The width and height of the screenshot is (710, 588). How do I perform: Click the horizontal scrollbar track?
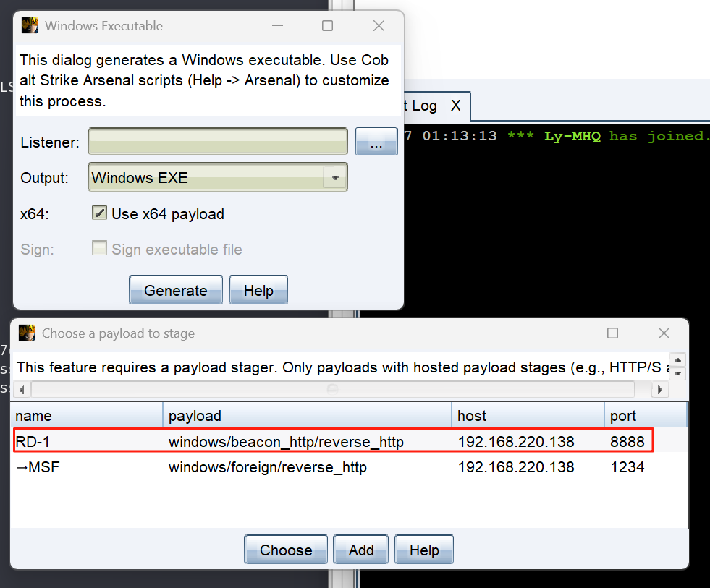(x=333, y=389)
